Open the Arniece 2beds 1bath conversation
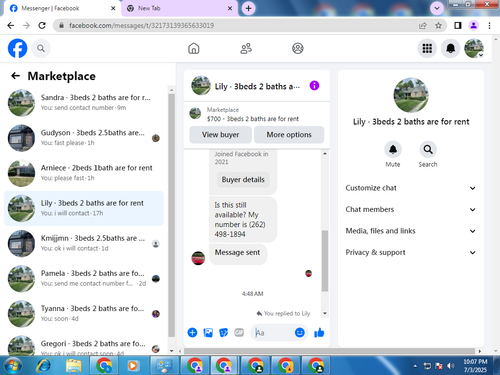This screenshot has height=375, width=500. coord(83,173)
